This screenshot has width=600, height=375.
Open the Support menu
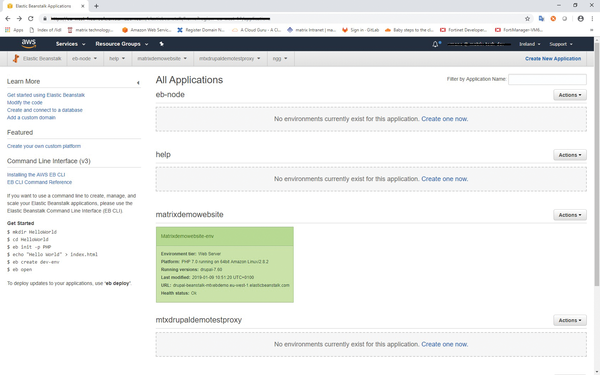coord(561,44)
